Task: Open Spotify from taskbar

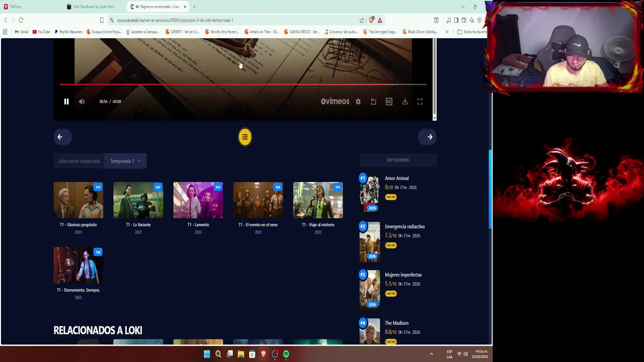Action: (286, 354)
